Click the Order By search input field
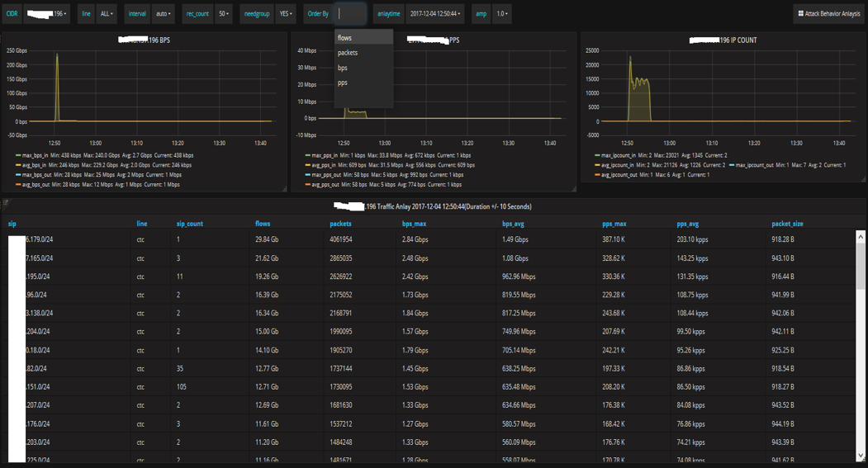This screenshot has height=468, width=868. tap(351, 14)
